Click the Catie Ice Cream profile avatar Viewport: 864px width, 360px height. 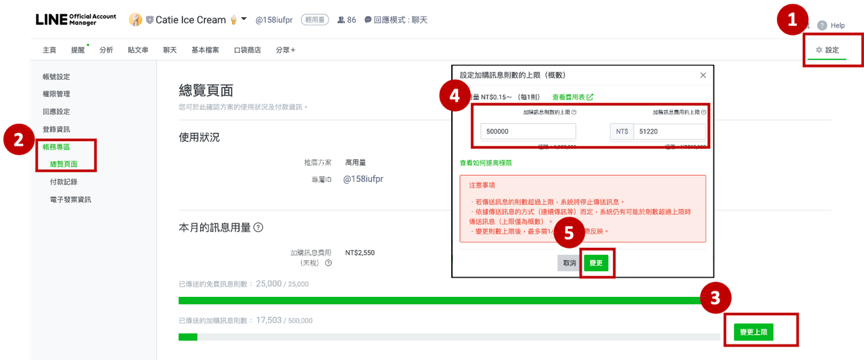click(135, 20)
